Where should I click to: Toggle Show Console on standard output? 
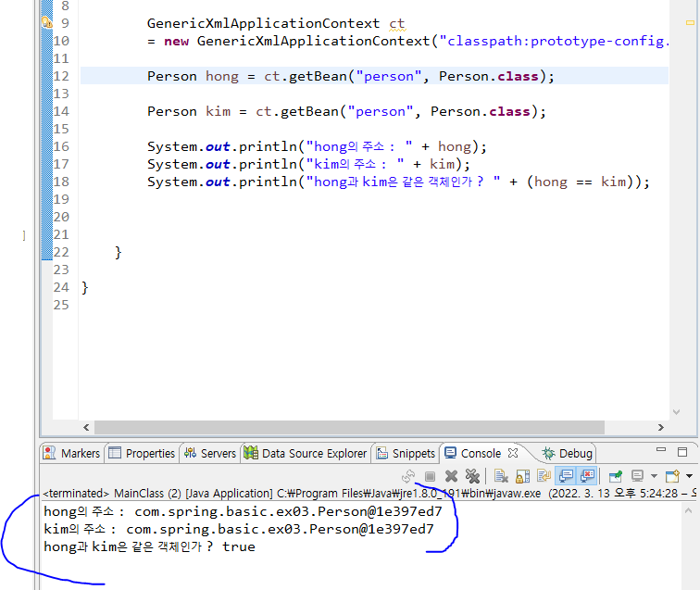point(566,477)
